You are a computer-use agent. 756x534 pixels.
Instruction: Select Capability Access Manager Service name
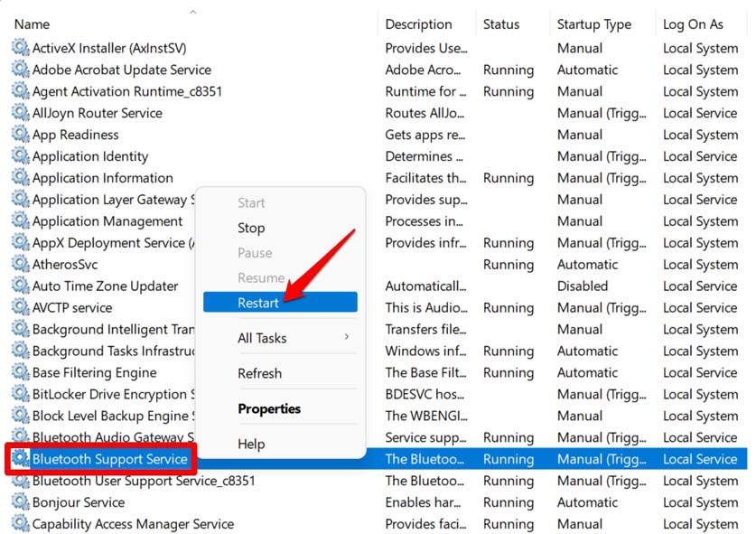click(x=133, y=524)
